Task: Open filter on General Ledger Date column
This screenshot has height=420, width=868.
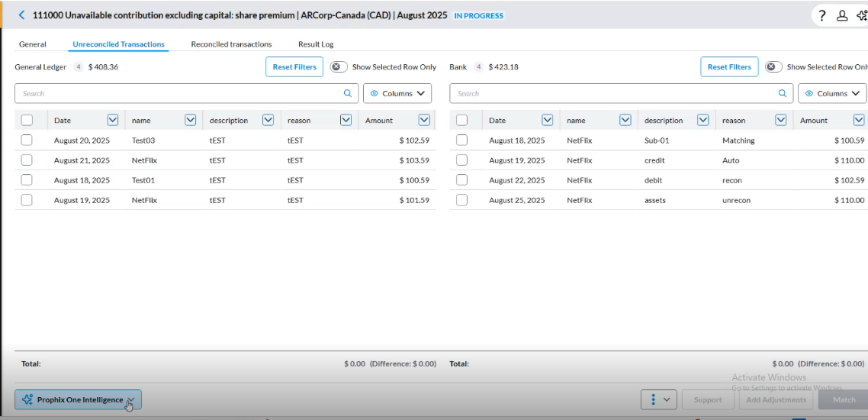Action: [x=113, y=120]
